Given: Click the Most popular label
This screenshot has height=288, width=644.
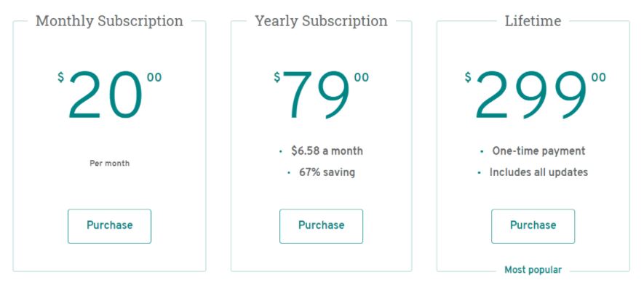Looking at the screenshot, I should [x=533, y=270].
